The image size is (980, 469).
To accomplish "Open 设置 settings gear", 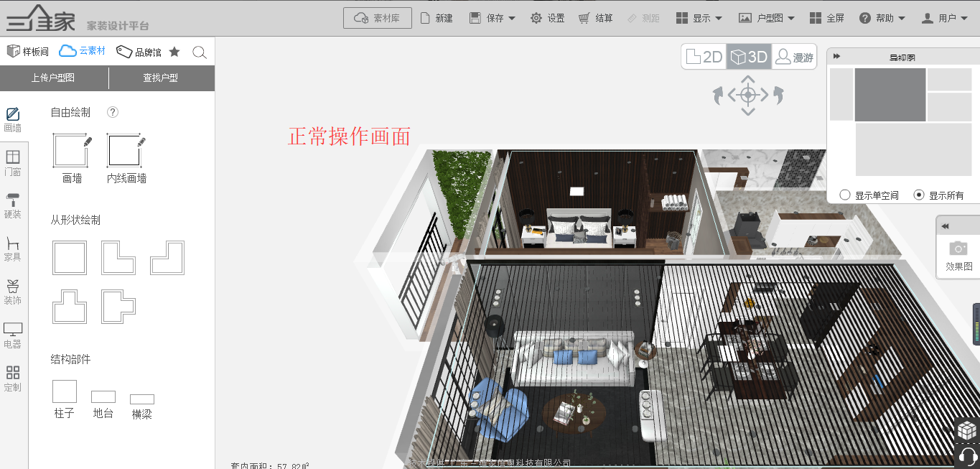I will coord(547,18).
